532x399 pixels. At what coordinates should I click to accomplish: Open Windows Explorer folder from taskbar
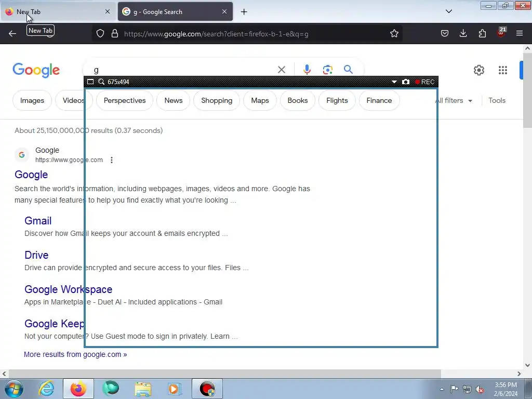click(x=143, y=389)
